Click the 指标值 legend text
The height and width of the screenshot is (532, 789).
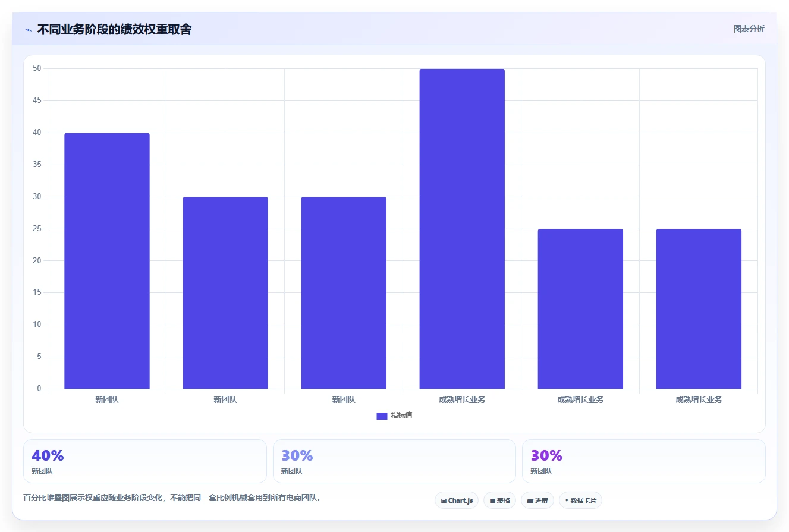click(x=401, y=415)
